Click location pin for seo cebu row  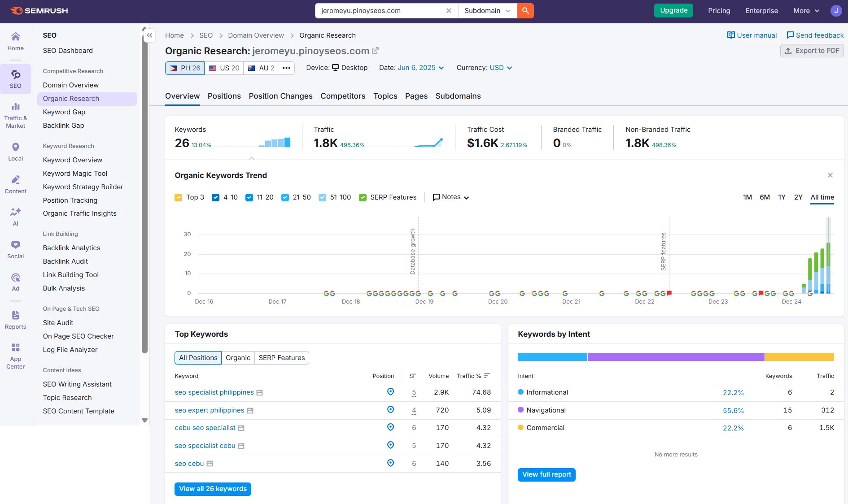pos(390,463)
